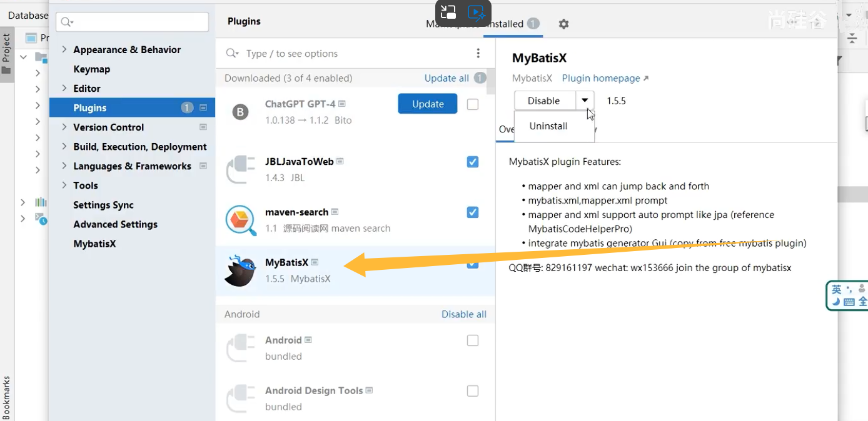
Task: Disable the maven-search plugin checkbox
Action: tap(473, 212)
